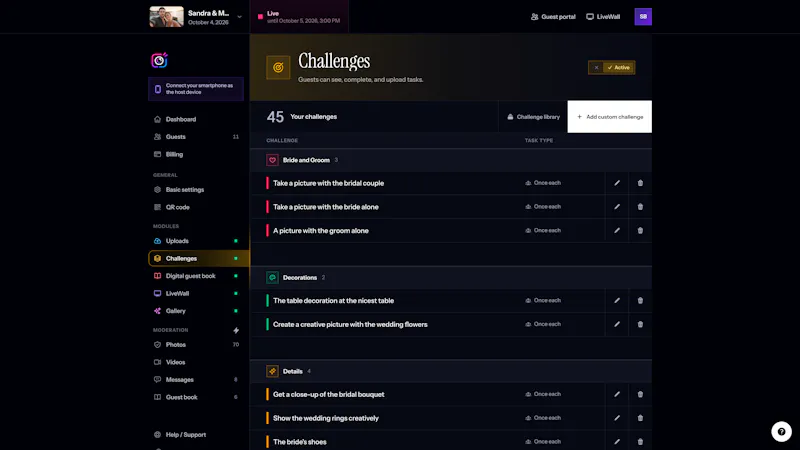Open Dashboard in the sidebar
This screenshot has width=800, height=450.
point(196,119)
